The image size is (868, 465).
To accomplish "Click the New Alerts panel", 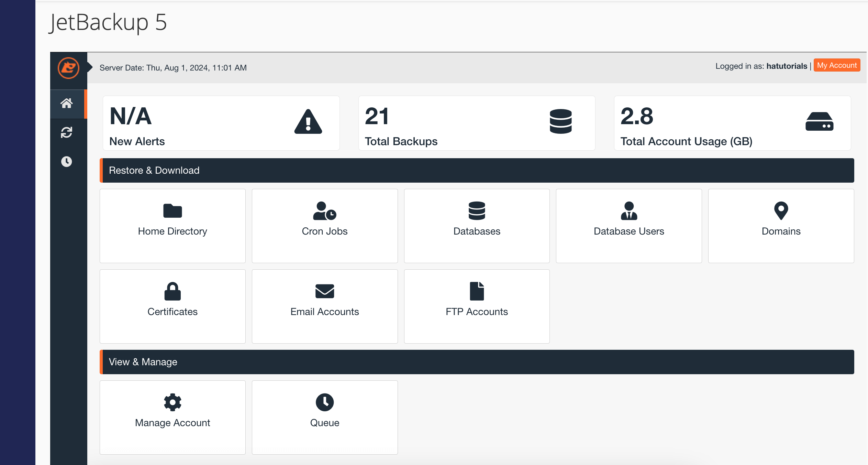I will (221, 123).
